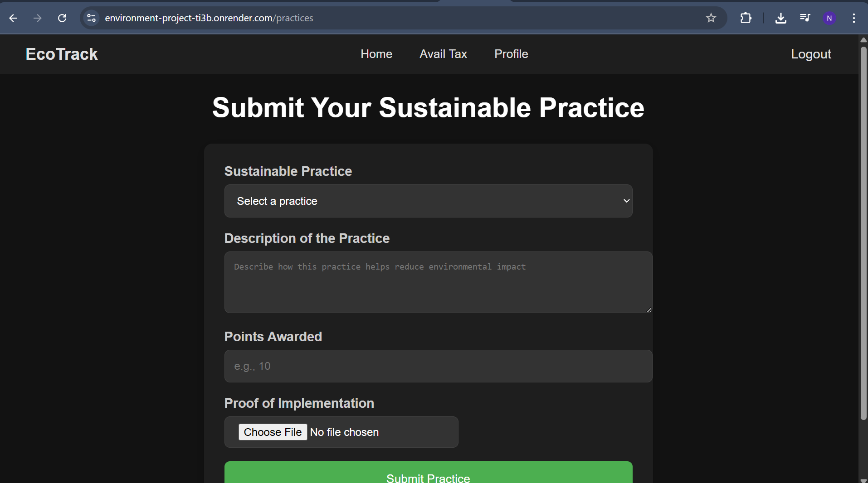Viewport: 868px width, 483px height.
Task: Open Chrome three-dot menu
Action: 853,18
